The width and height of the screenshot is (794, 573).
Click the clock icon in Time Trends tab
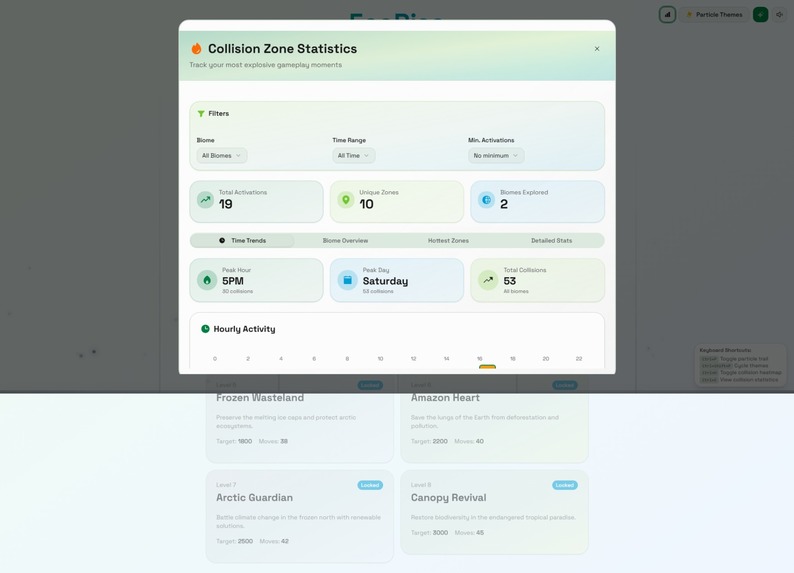pyautogui.click(x=222, y=240)
